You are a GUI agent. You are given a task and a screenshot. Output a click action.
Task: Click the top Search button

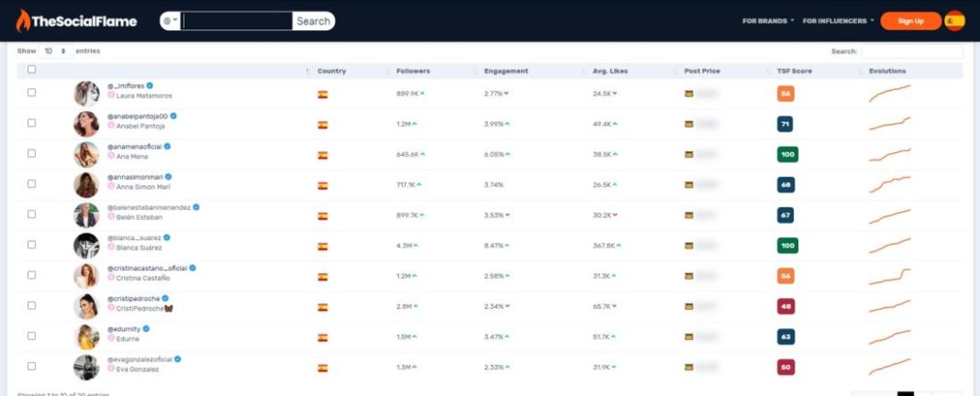click(x=313, y=20)
